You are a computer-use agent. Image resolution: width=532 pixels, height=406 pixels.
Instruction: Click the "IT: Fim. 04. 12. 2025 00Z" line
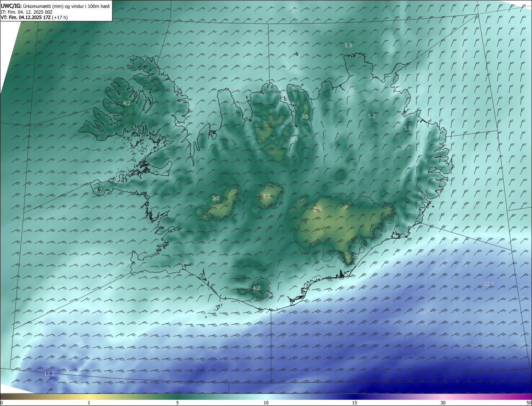coord(27,12)
